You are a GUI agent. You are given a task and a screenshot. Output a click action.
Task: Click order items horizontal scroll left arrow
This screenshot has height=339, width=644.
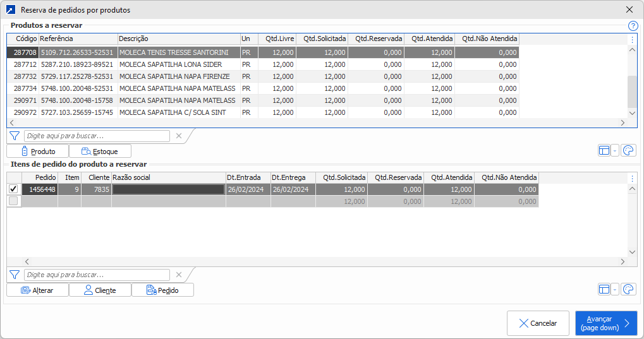(27, 261)
